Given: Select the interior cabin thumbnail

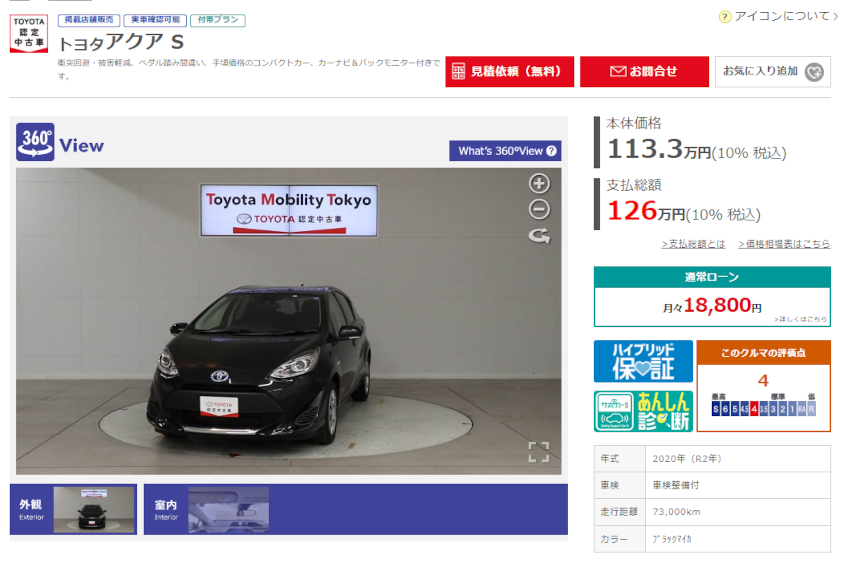Looking at the screenshot, I should tap(228, 509).
